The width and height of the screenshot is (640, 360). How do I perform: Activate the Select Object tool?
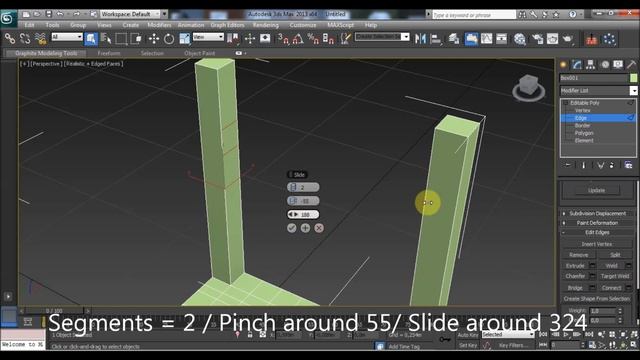(91, 39)
